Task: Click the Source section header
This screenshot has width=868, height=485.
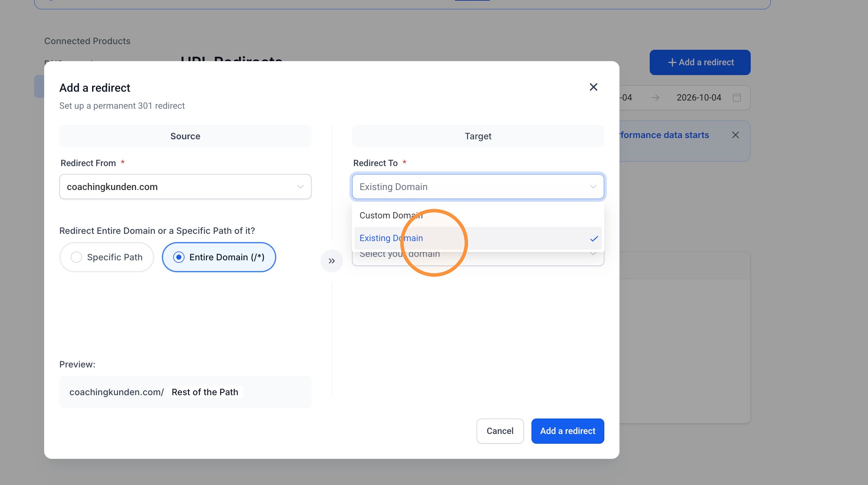Action: coord(185,136)
